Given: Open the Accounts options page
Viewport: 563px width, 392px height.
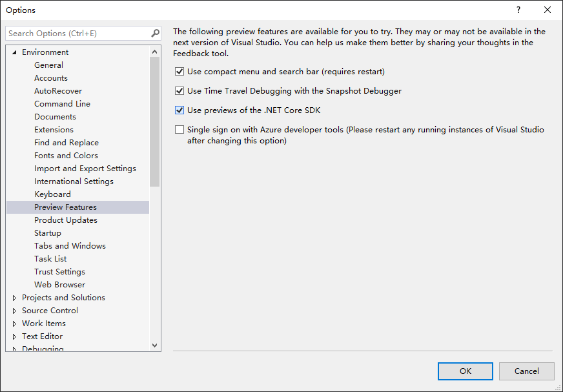Looking at the screenshot, I should pyautogui.click(x=51, y=78).
